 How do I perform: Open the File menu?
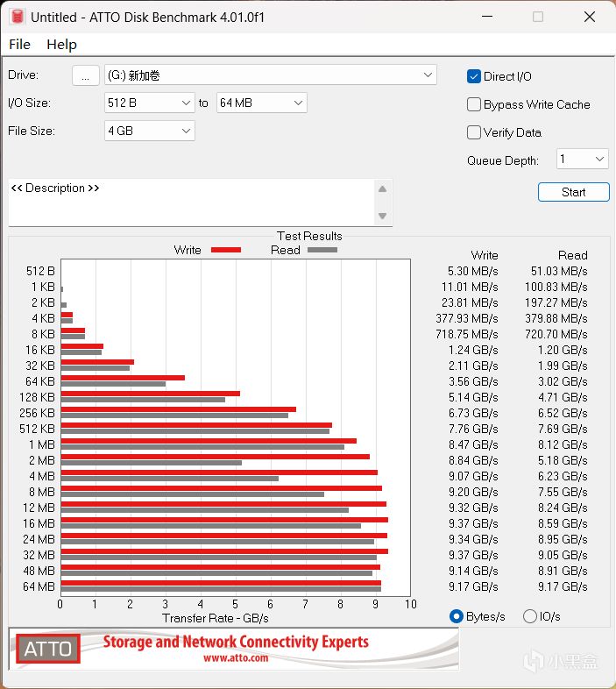(x=19, y=45)
